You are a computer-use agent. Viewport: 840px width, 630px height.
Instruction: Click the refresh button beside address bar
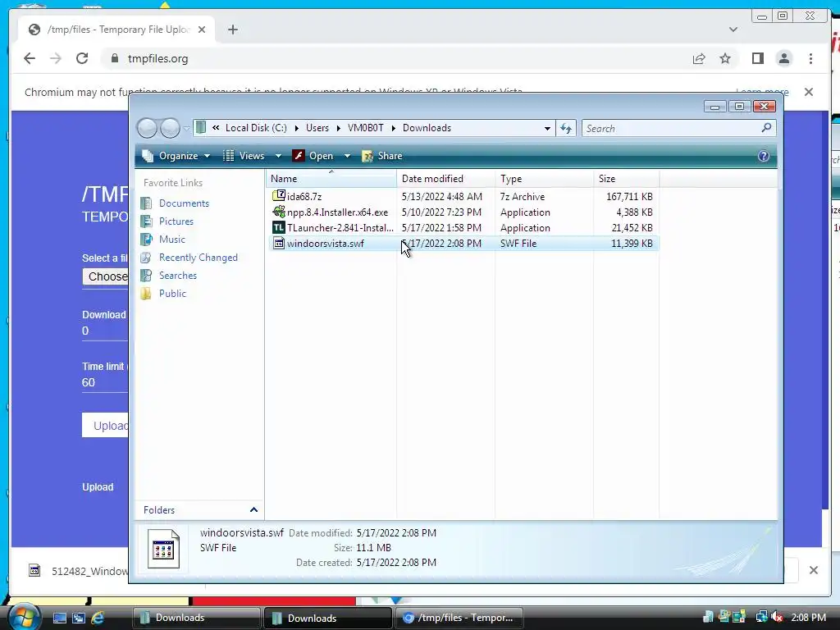coord(566,128)
